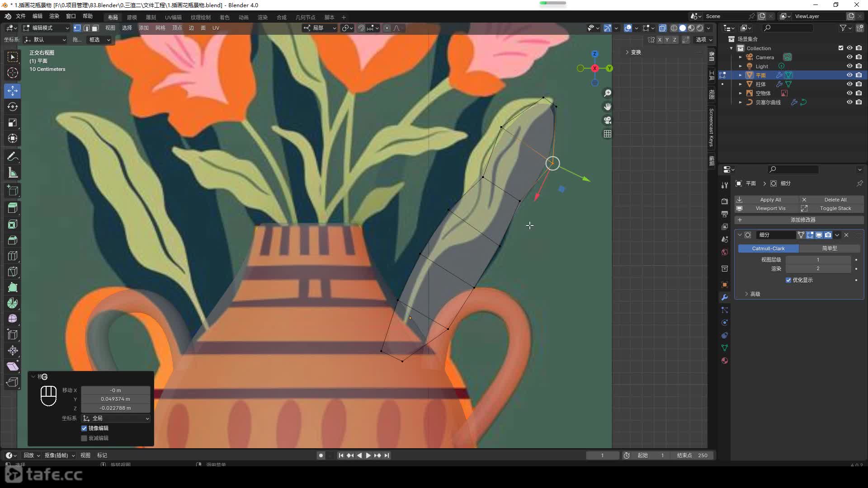Screen dimensions: 868x488
Task: Select the 简单型 subdivision type
Action: pyautogui.click(x=829, y=249)
